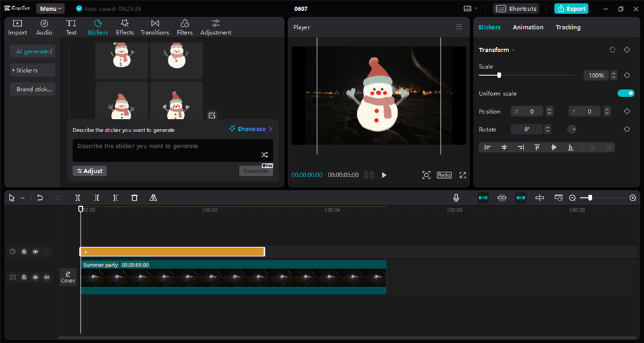Open the Adjust sticker settings
The width and height of the screenshot is (644, 343).
coord(90,171)
